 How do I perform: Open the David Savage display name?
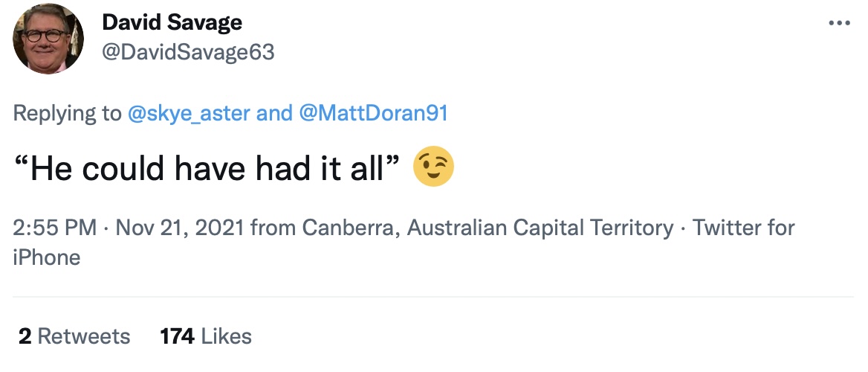coord(172,22)
